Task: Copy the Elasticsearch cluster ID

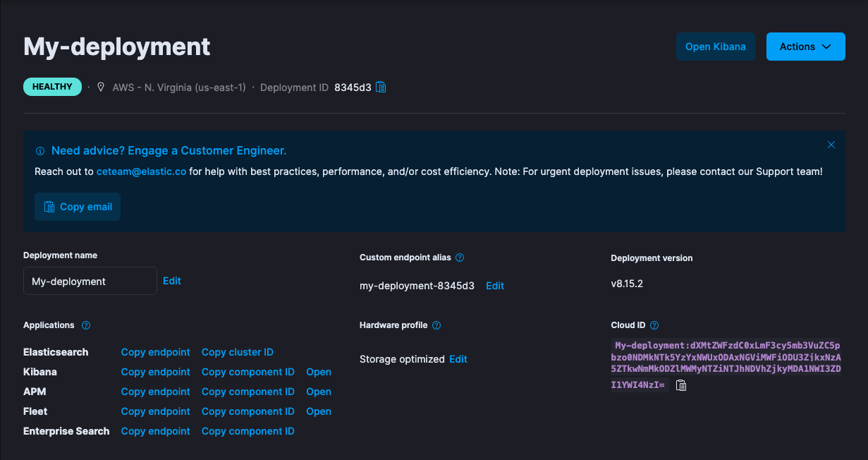Action: pos(238,352)
